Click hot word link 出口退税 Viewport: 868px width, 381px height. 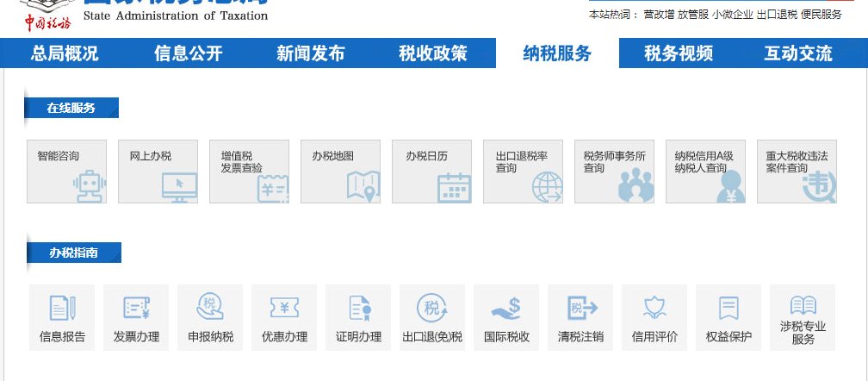point(778,15)
